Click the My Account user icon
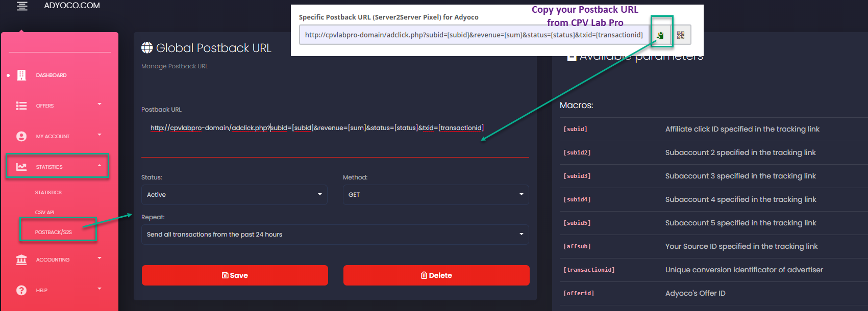Viewport: 868px width, 311px height. click(x=21, y=136)
